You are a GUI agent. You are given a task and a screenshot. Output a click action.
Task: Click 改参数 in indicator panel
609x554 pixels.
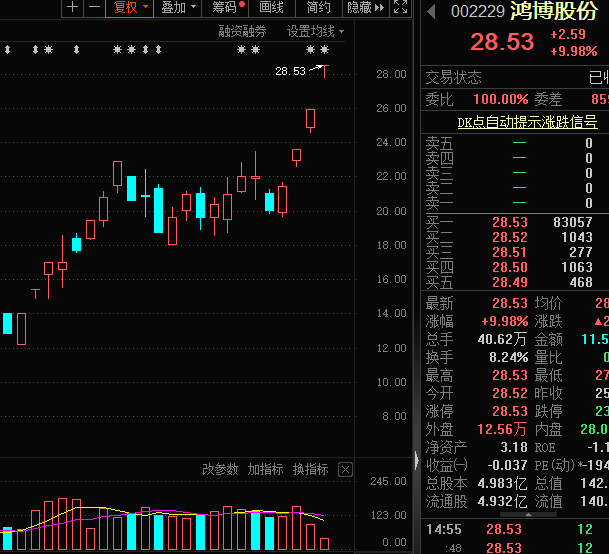click(x=220, y=469)
